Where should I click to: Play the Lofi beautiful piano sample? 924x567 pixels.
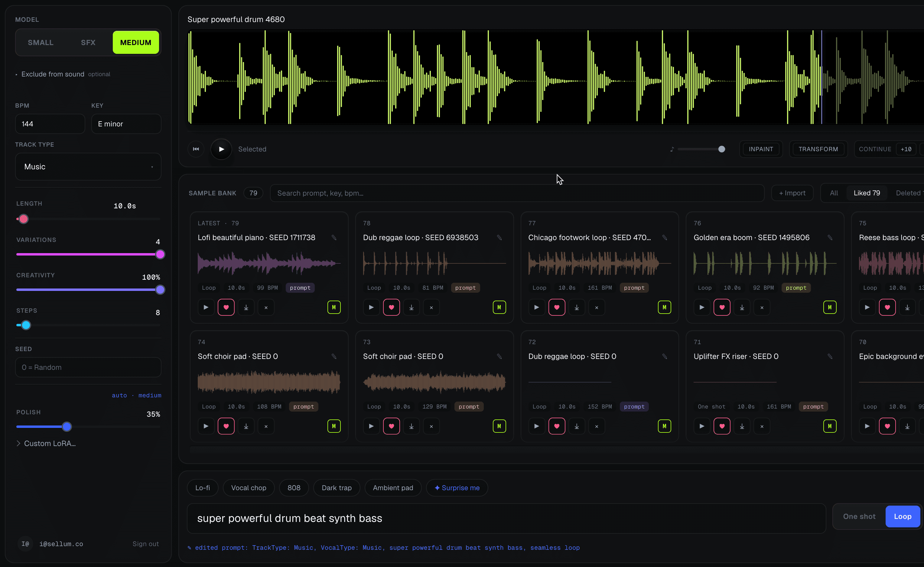206,308
